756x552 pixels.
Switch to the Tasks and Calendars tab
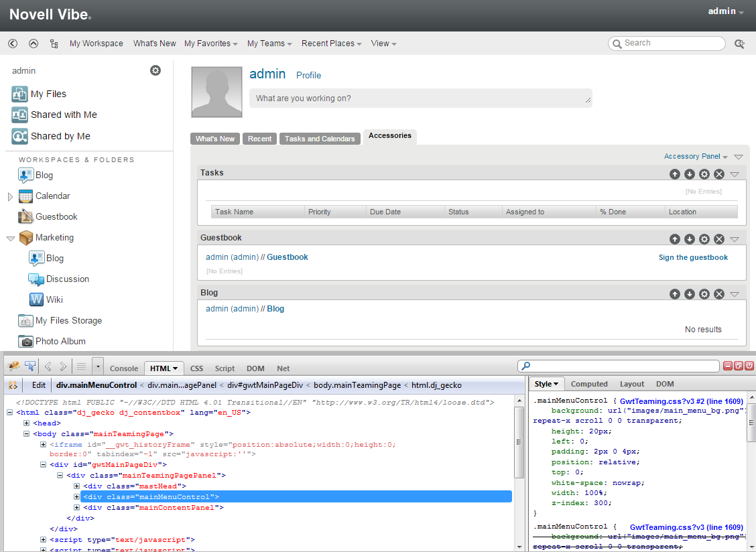click(320, 139)
